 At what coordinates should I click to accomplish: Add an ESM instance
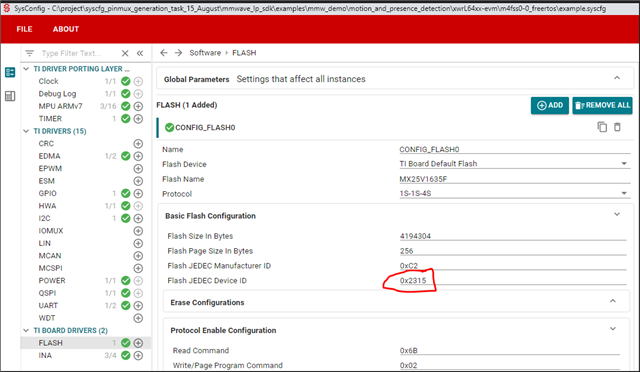point(138,181)
